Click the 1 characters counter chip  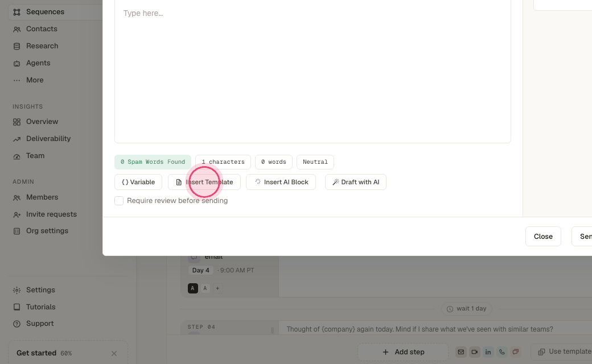223,162
